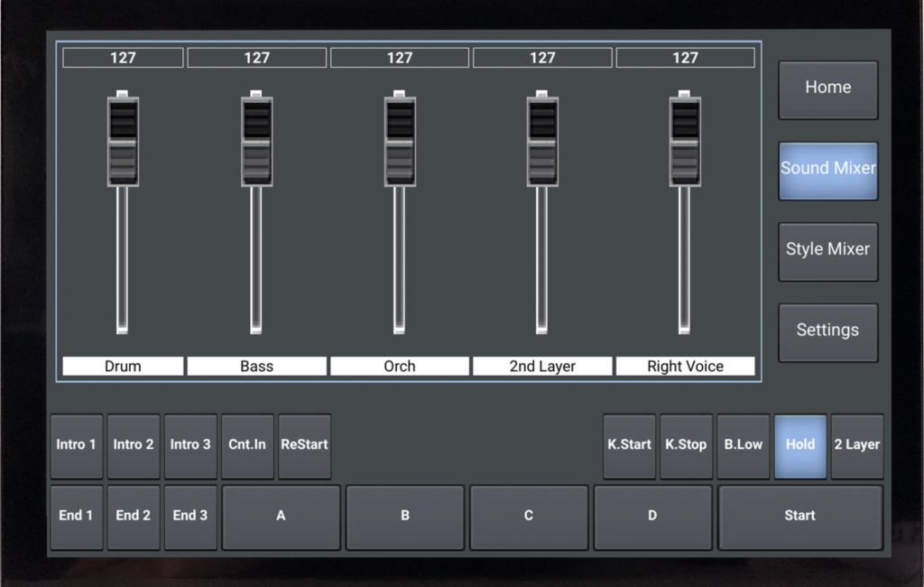This screenshot has height=587, width=924.
Task: Switch to variation D
Action: coord(652,517)
